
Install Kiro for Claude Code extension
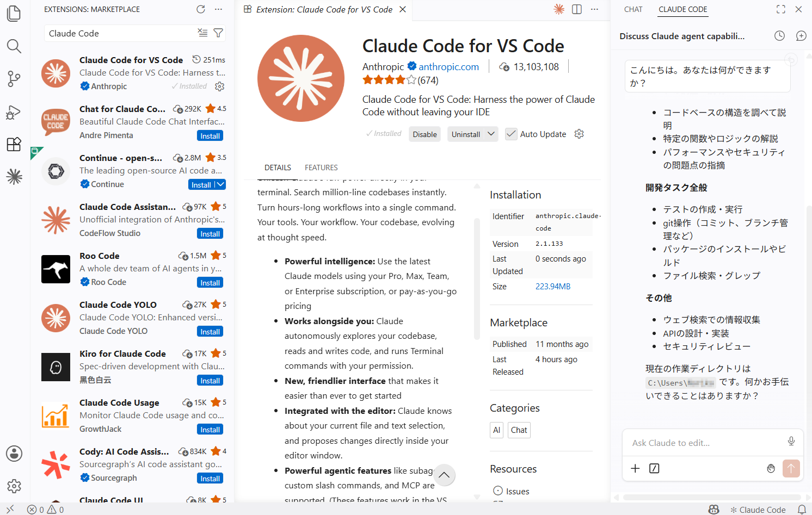(210, 381)
